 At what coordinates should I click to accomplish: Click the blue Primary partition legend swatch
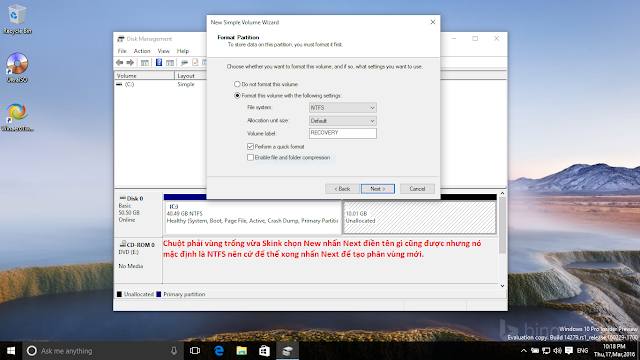(159, 294)
